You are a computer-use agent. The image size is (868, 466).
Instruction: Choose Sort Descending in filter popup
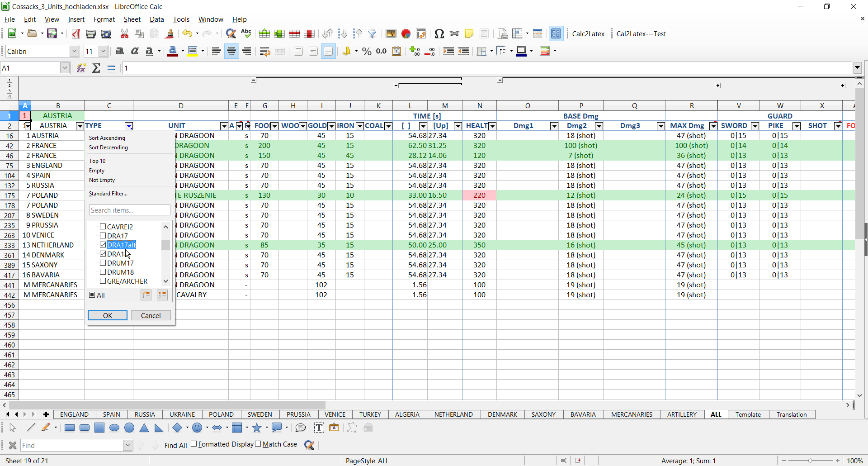108,147
